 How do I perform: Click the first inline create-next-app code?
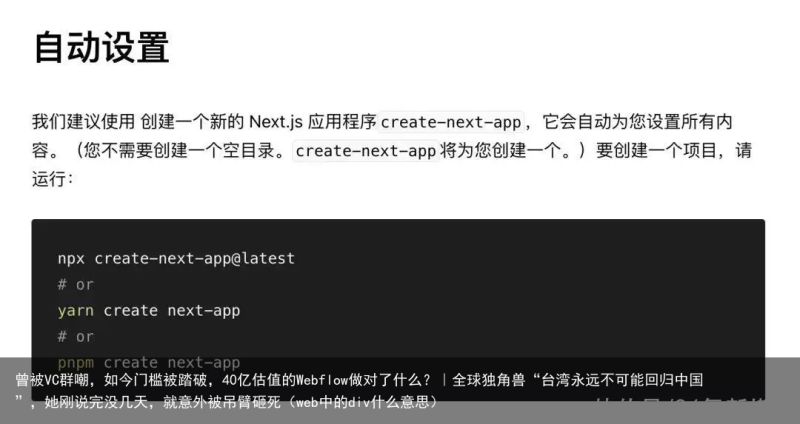451,122
